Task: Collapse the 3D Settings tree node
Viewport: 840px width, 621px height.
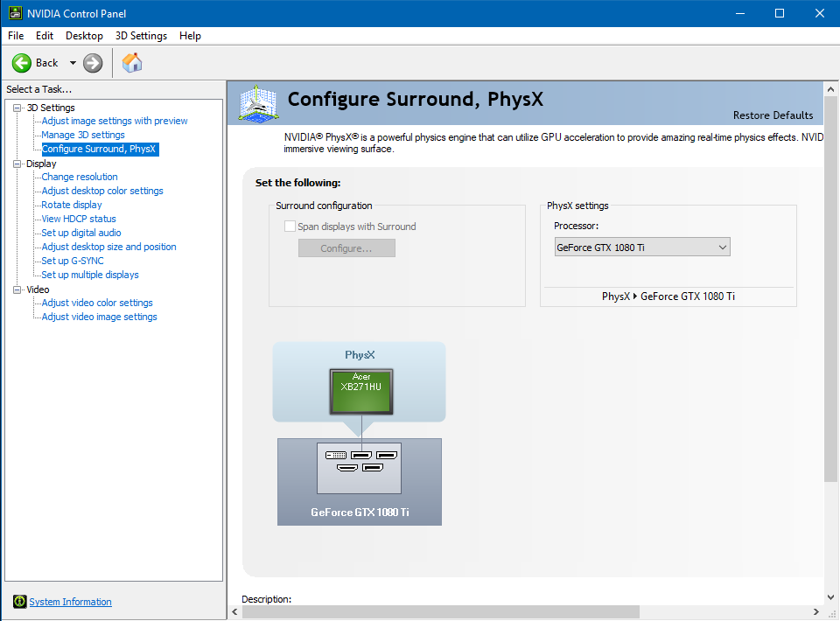Action: pos(17,108)
